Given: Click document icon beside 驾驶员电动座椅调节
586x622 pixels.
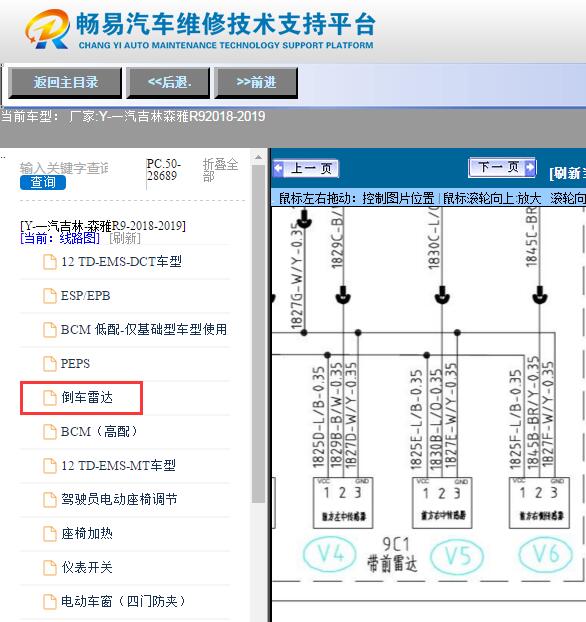Looking at the screenshot, I should (50, 499).
